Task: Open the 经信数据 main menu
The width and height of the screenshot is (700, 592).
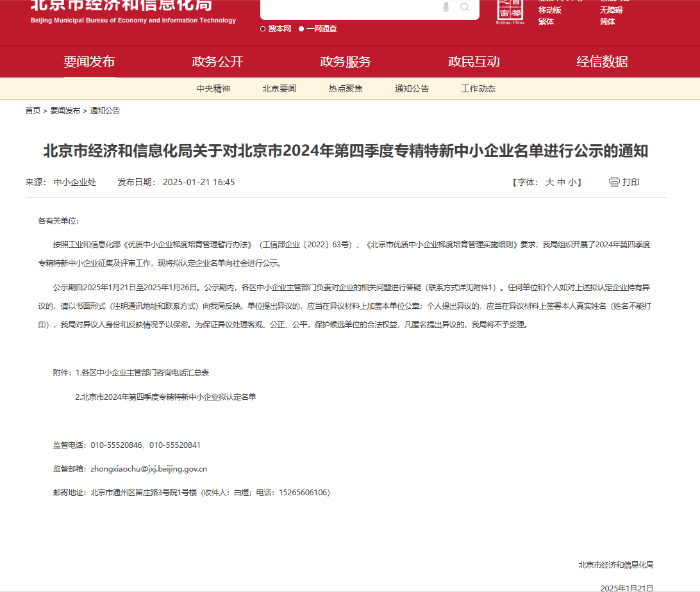Action: click(x=602, y=62)
